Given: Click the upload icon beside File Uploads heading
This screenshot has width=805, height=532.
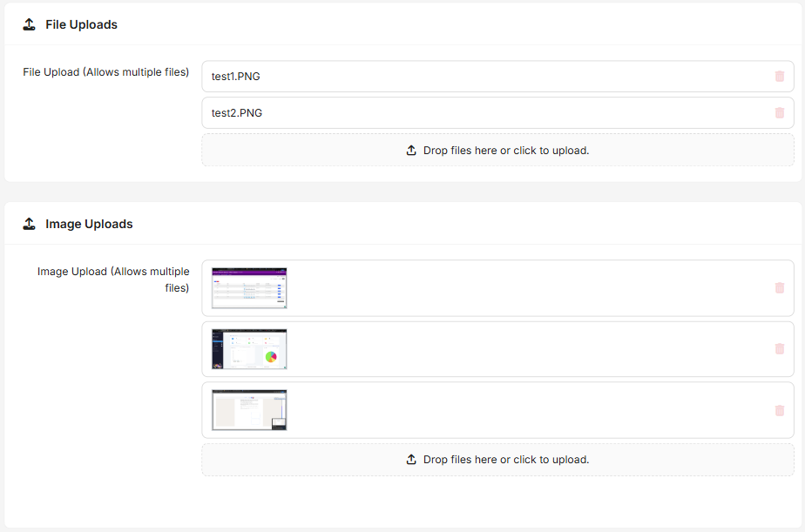Looking at the screenshot, I should [x=30, y=25].
